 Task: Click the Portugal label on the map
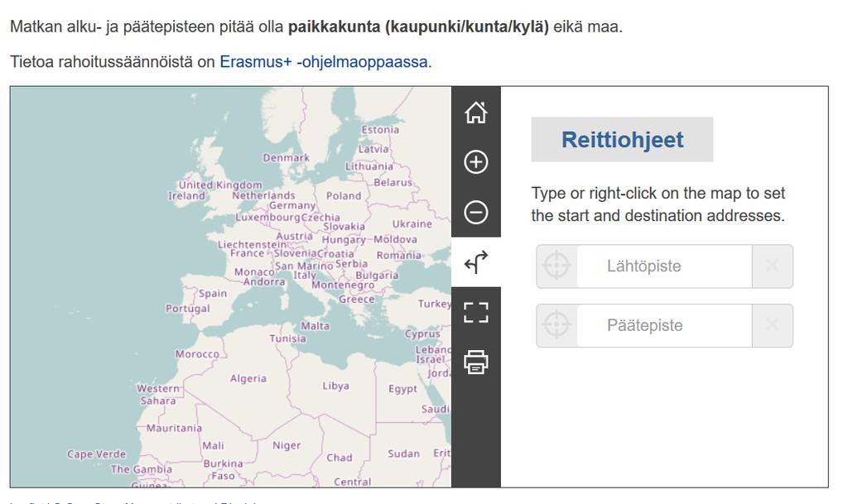[188, 309]
